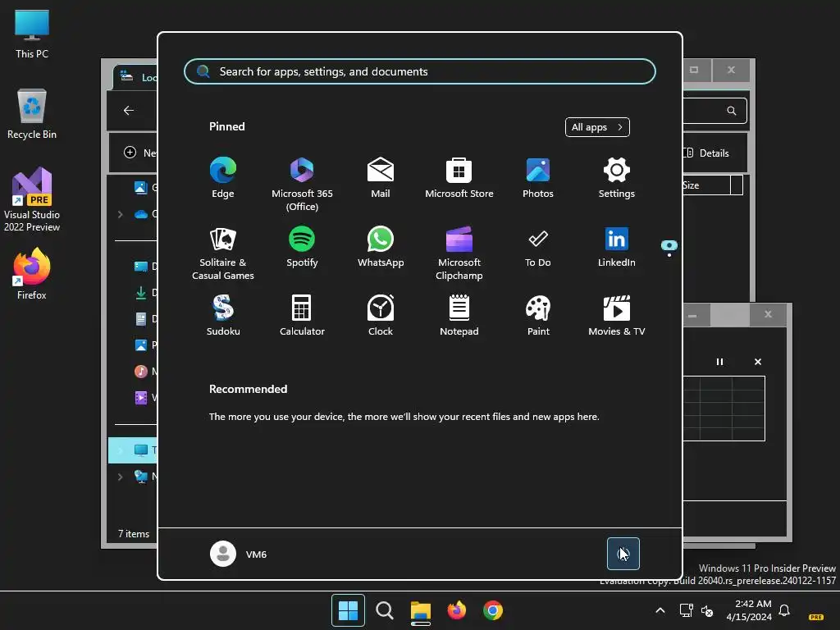Select Music in Explorer sidebar
This screenshot has width=840, height=630.
click(x=145, y=372)
